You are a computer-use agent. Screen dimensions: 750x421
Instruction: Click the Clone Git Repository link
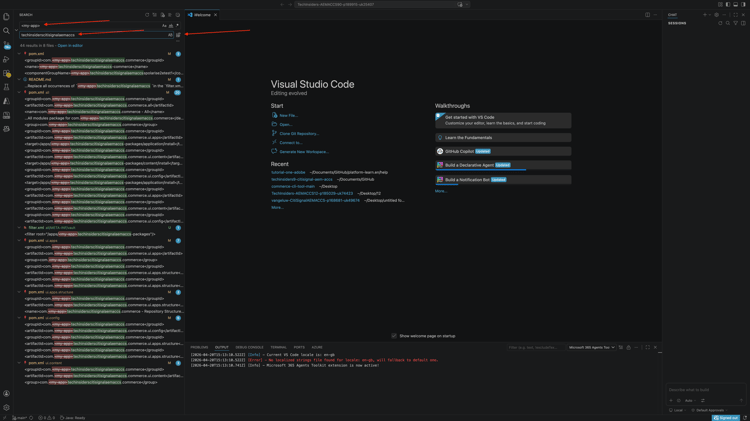[x=299, y=133]
